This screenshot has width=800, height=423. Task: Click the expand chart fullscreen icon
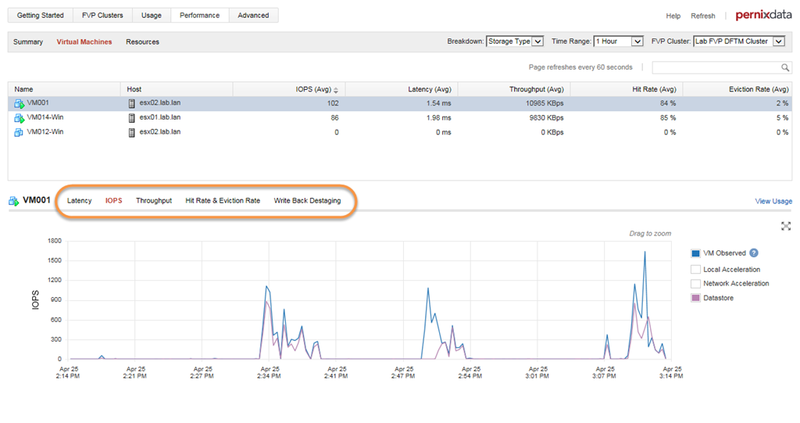786,226
